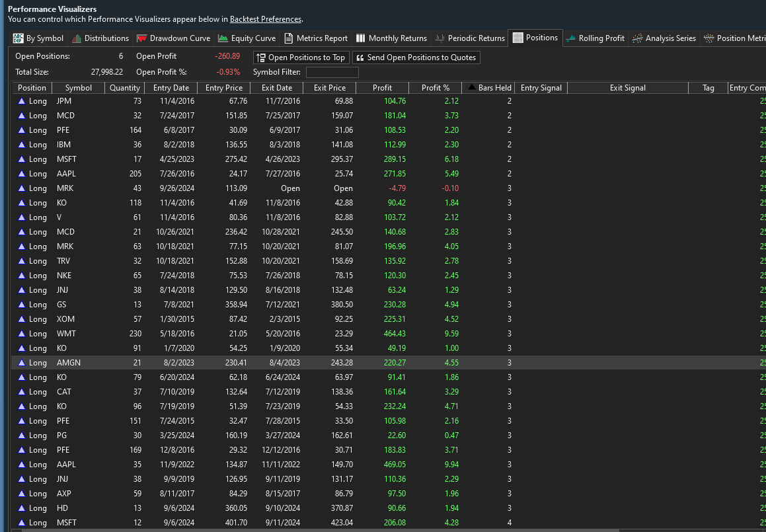The height and width of the screenshot is (532, 766).
Task: Click the long arrow icon on AXP row
Action: (21, 494)
